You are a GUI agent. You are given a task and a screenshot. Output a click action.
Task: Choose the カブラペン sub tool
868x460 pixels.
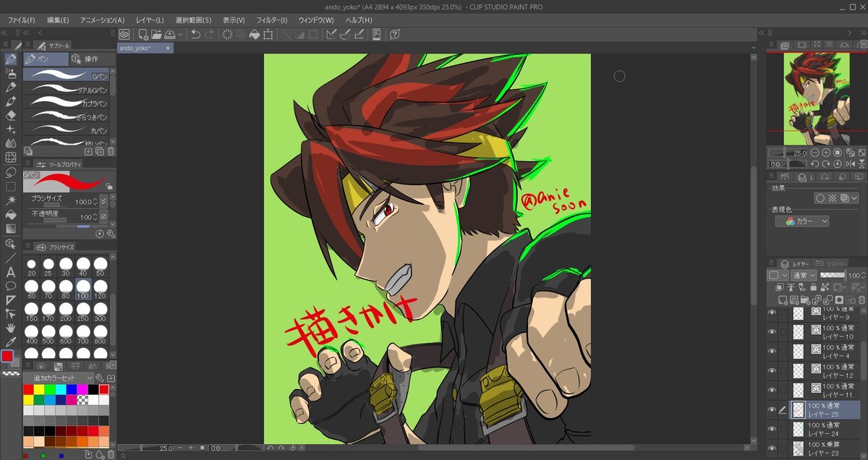(67, 103)
